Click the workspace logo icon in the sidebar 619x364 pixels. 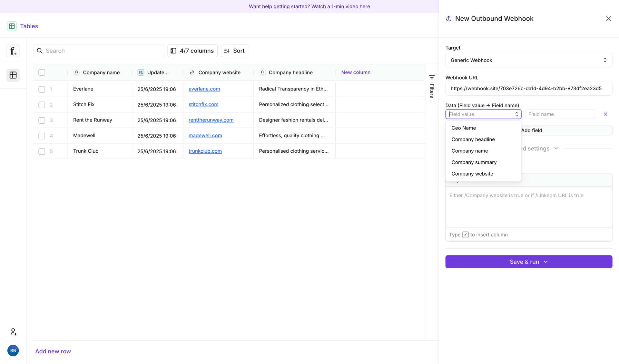13,51
